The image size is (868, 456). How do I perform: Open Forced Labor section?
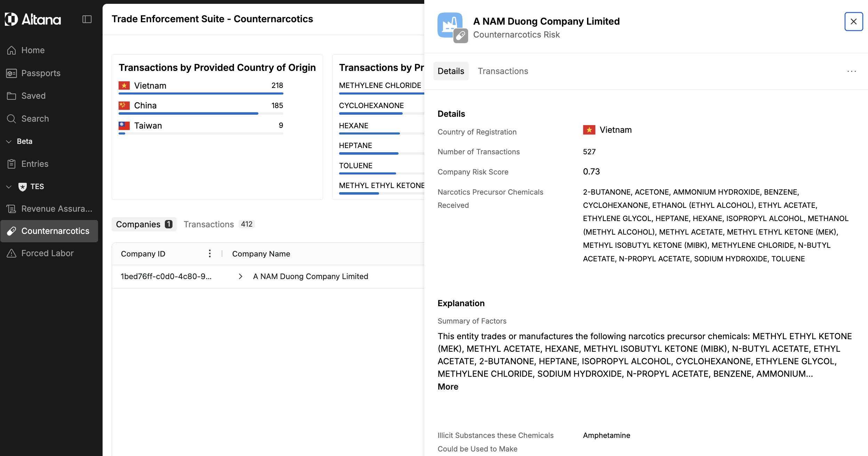coord(47,253)
